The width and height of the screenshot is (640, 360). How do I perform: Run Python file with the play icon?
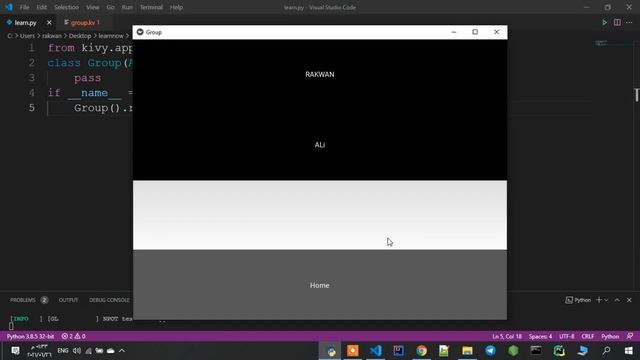604,23
